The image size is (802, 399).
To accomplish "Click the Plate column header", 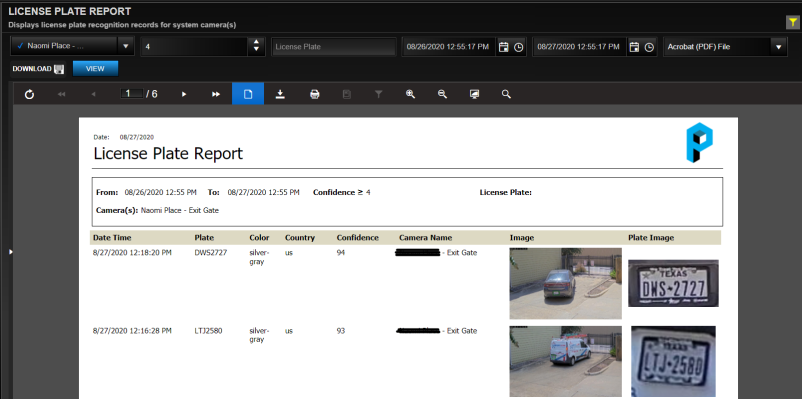I will pos(204,238).
